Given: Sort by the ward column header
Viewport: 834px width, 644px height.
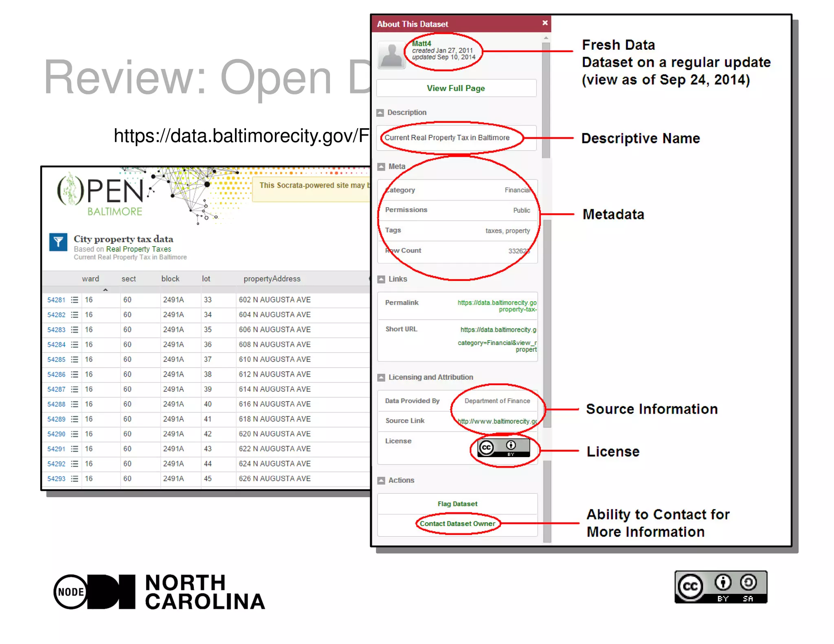Looking at the screenshot, I should [90, 279].
